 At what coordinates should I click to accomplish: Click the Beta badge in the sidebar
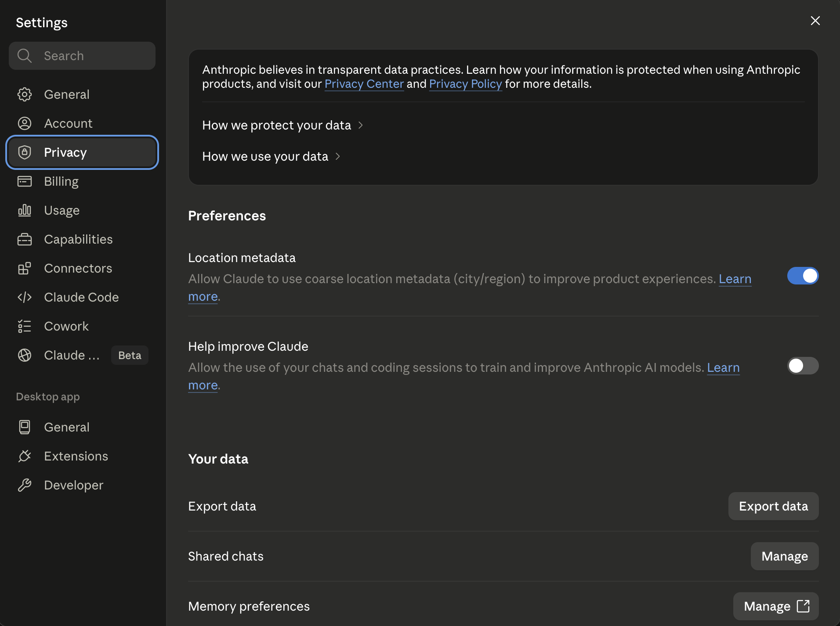pos(130,355)
